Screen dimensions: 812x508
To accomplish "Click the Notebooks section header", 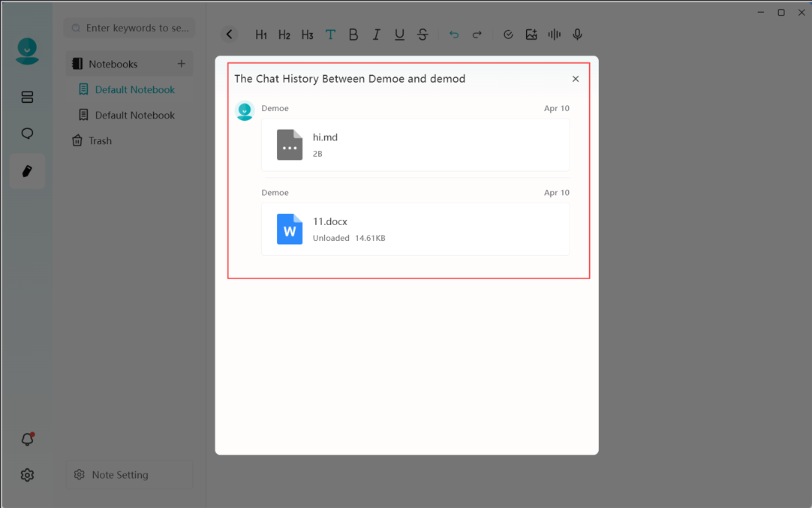I will (x=130, y=64).
